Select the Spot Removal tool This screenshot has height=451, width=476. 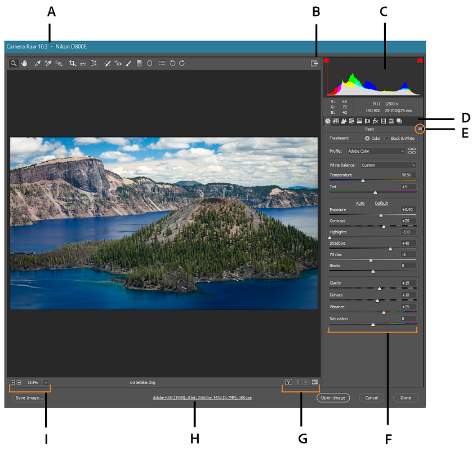click(107, 63)
